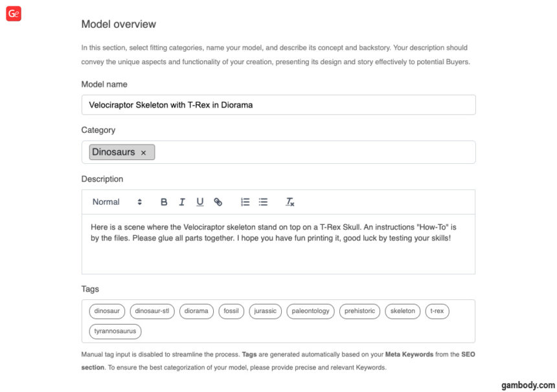Insert a hyperlink using the link icon
Screen dimensions: 557x392
click(218, 202)
